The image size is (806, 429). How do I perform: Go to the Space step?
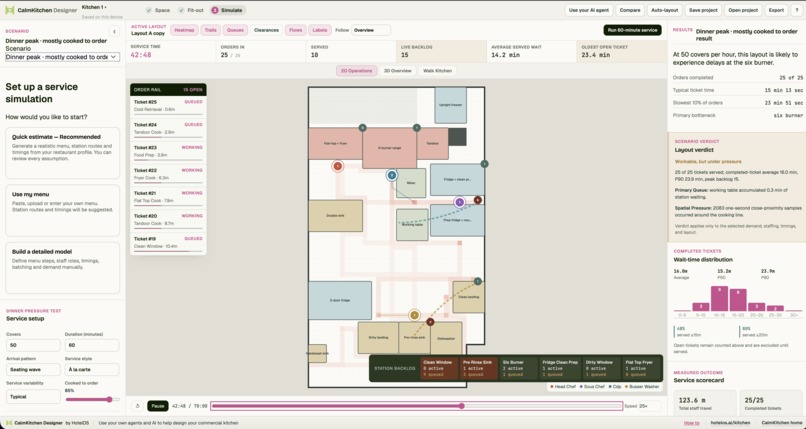pos(158,10)
